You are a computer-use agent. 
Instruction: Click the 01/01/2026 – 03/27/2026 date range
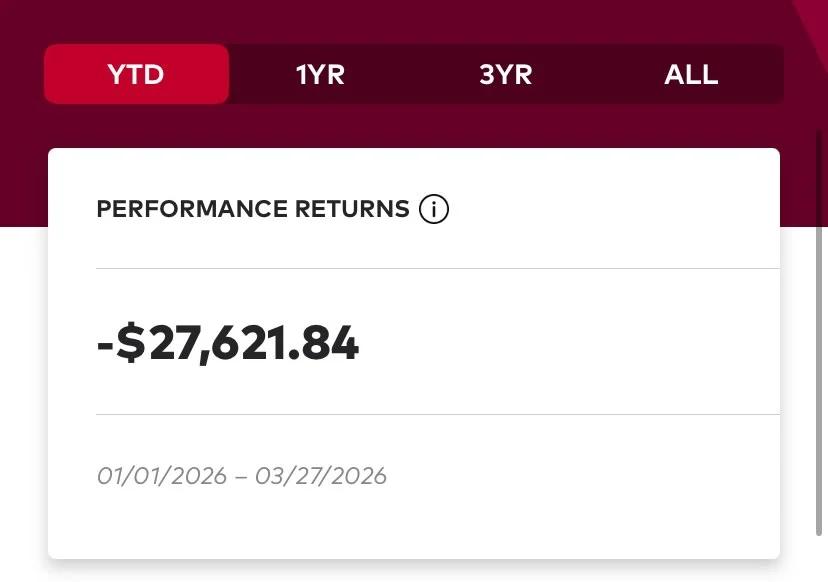[x=241, y=476]
